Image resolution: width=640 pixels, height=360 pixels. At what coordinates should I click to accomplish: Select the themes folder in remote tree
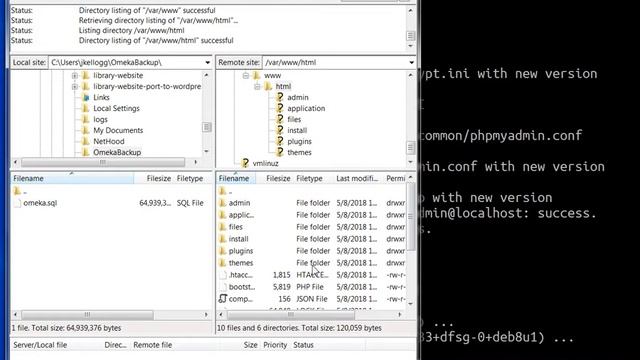(x=299, y=153)
